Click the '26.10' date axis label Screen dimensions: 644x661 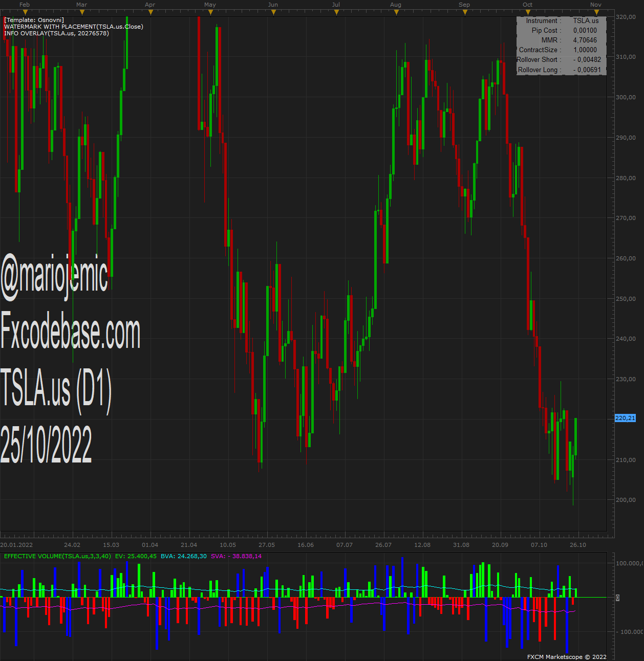coord(578,545)
